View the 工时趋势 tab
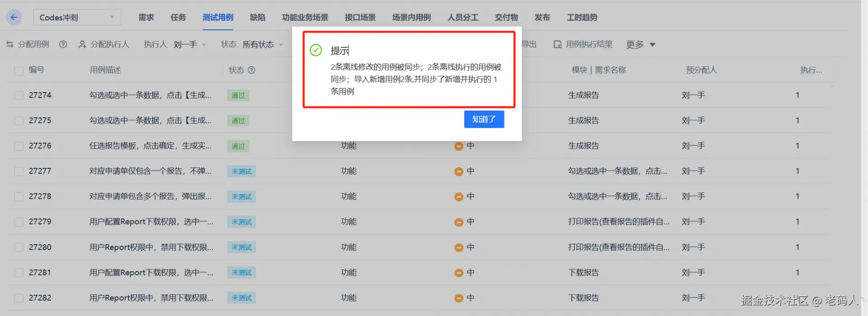Image resolution: width=868 pixels, height=316 pixels. pyautogui.click(x=582, y=17)
